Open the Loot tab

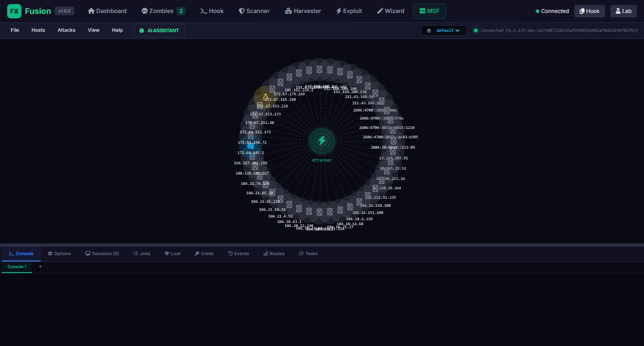coord(173,254)
